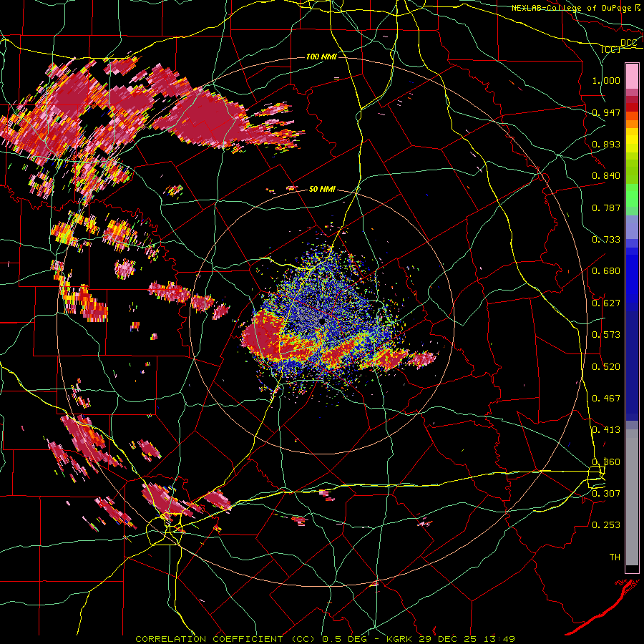The height and width of the screenshot is (644, 644).
Task: Click the 50 NMI range ring label
Action: pyautogui.click(x=322, y=189)
